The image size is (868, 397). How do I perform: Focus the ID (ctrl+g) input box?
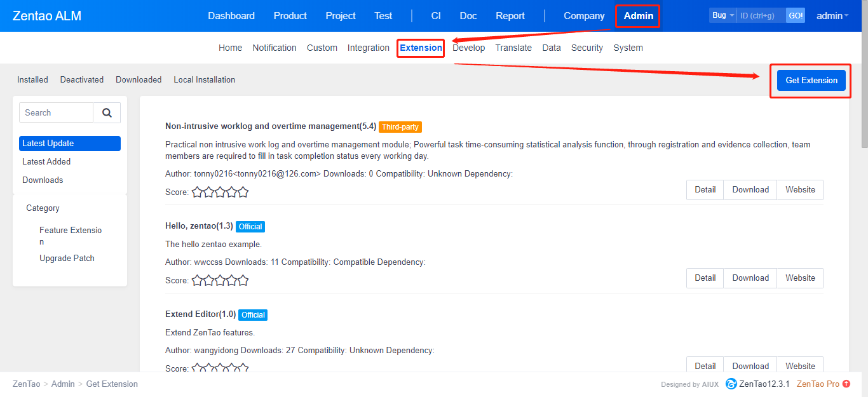click(x=761, y=15)
